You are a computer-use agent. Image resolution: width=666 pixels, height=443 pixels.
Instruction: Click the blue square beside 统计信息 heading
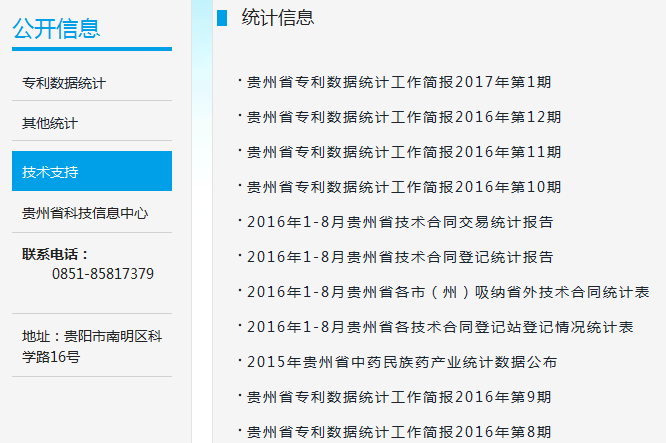click(x=222, y=17)
